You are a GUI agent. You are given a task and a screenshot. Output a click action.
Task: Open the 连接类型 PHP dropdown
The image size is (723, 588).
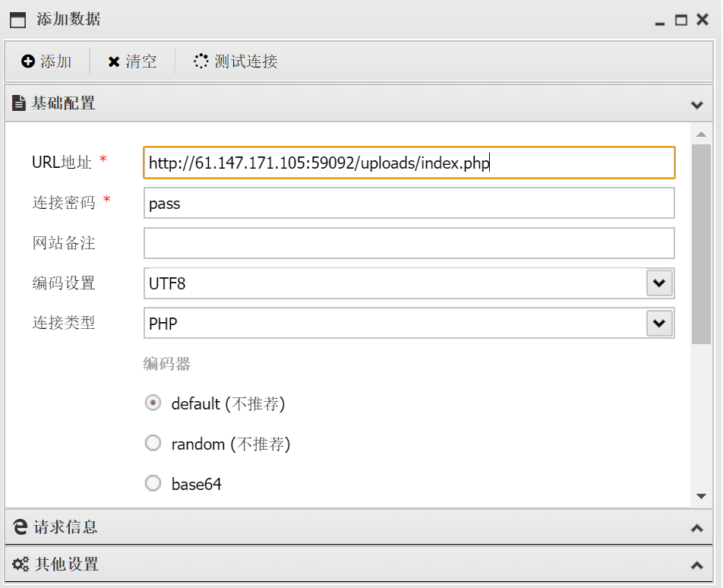pos(659,324)
